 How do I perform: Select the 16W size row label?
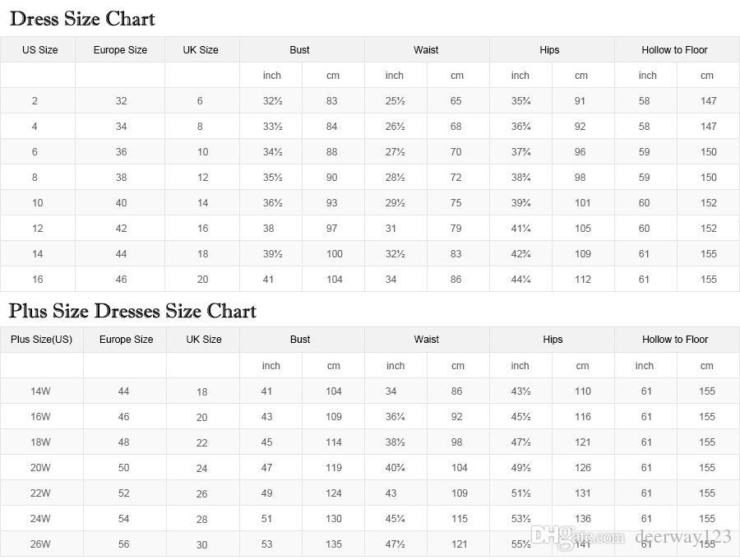tap(41, 417)
